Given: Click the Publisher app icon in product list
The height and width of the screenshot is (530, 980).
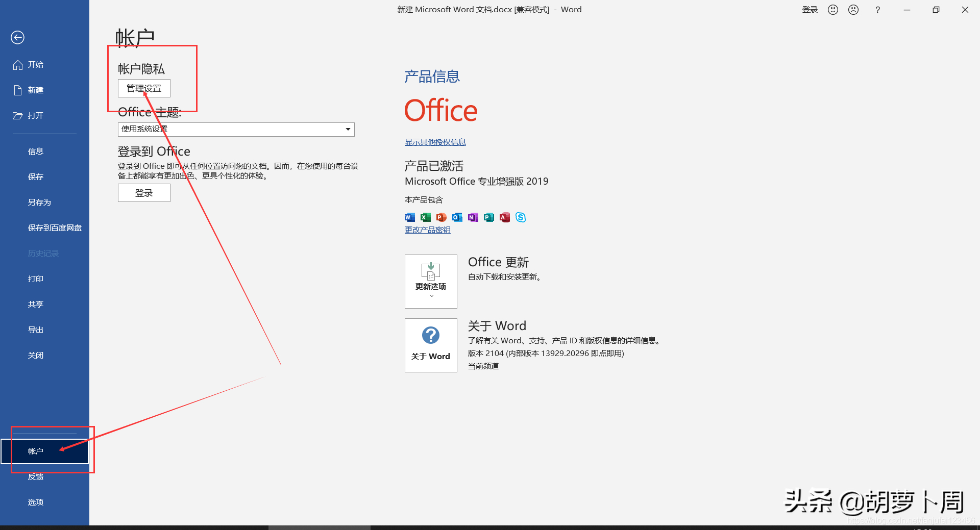Looking at the screenshot, I should (x=489, y=217).
